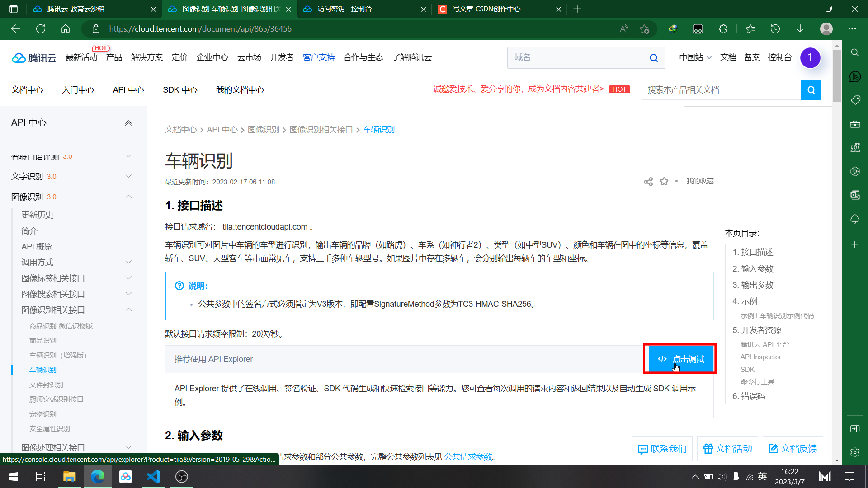
Task: Open browser history icon
Action: click(775, 29)
